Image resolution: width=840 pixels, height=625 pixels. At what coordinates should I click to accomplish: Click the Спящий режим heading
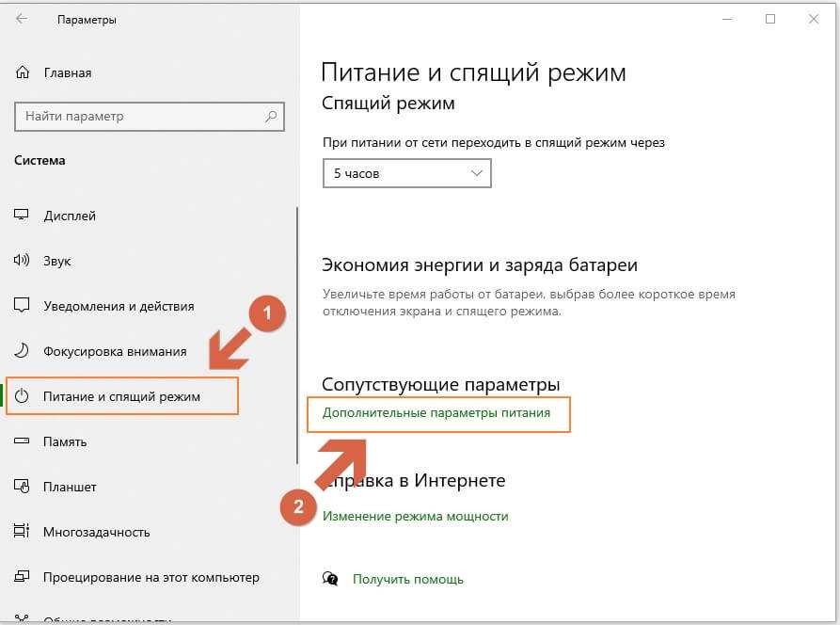point(388,103)
